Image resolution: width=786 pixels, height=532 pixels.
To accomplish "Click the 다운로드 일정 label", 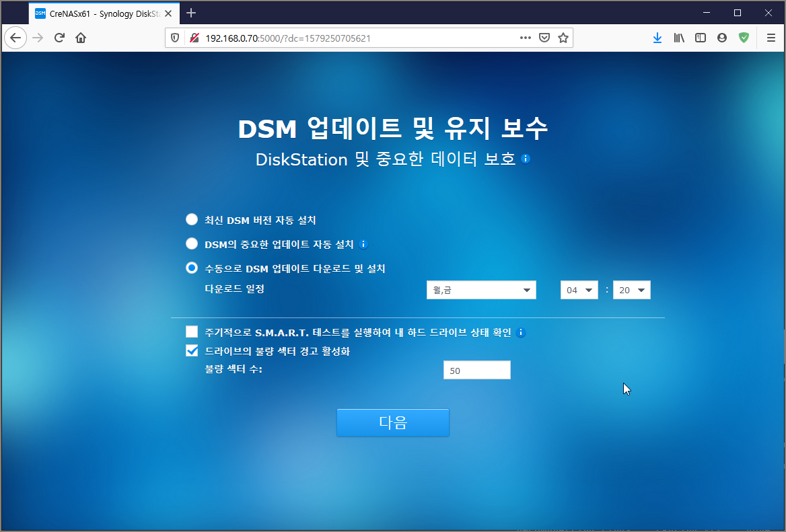I will tap(235, 289).
